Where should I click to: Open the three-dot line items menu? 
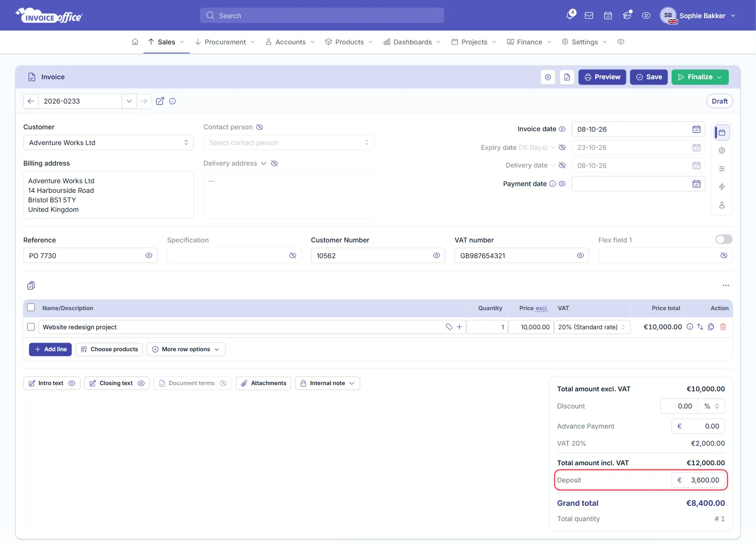pos(726,285)
